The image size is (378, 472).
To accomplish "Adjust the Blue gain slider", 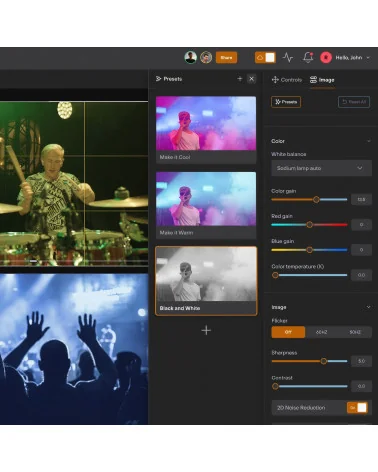I will (309, 250).
